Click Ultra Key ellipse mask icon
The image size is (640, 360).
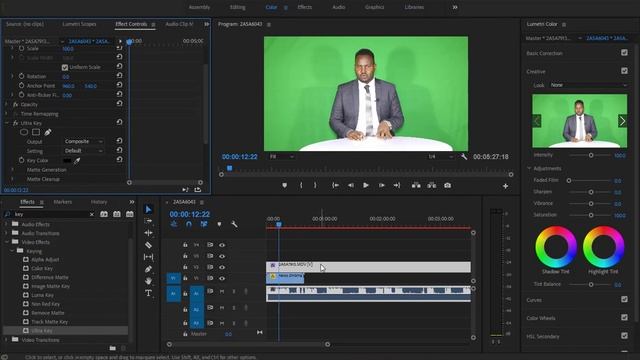click(24, 132)
